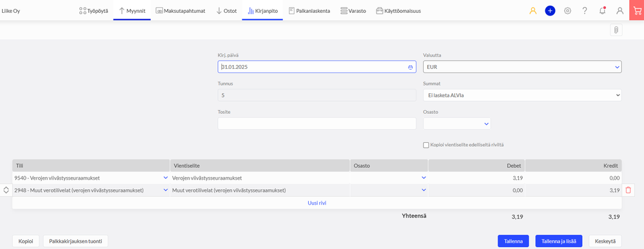Open Osasto dropdown in 2948 row
Viewport: 644px width, 249px height.
point(424,190)
